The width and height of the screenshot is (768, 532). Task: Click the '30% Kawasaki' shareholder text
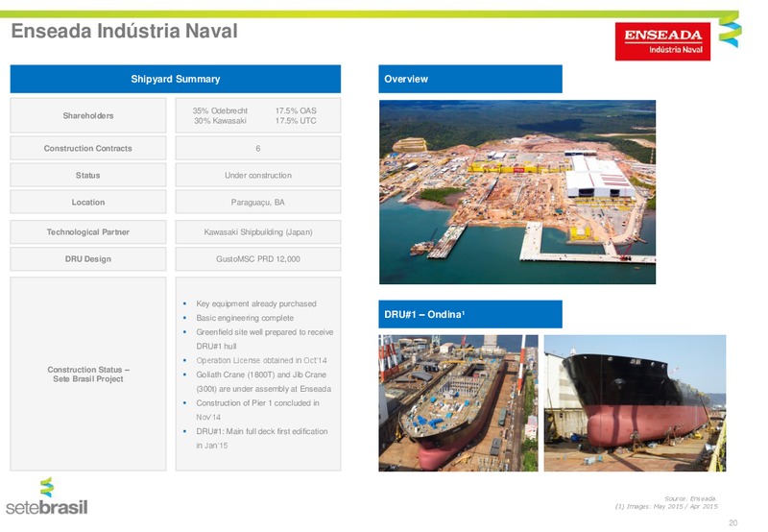point(220,120)
